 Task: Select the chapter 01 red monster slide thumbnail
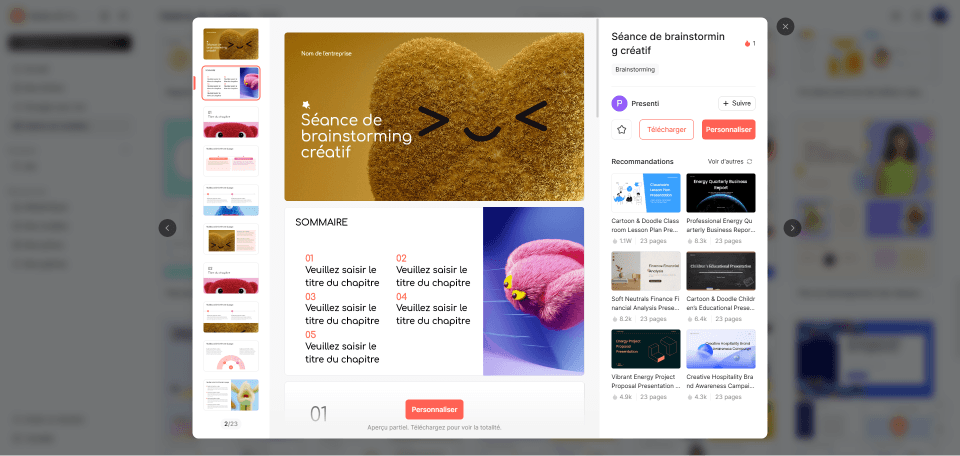point(231,122)
